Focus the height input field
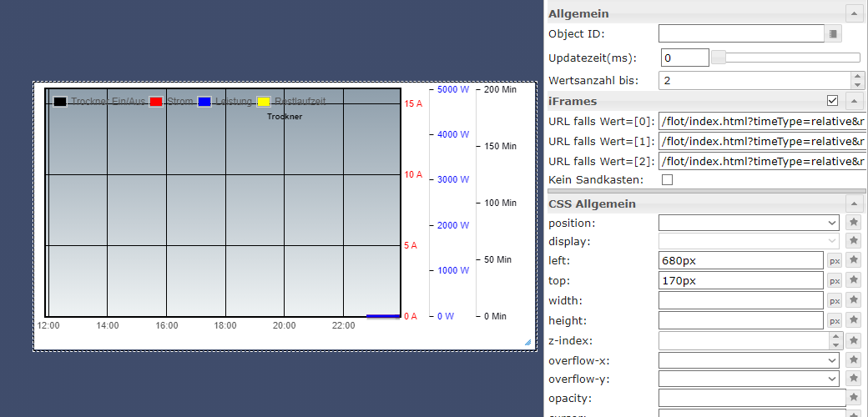 (741, 320)
